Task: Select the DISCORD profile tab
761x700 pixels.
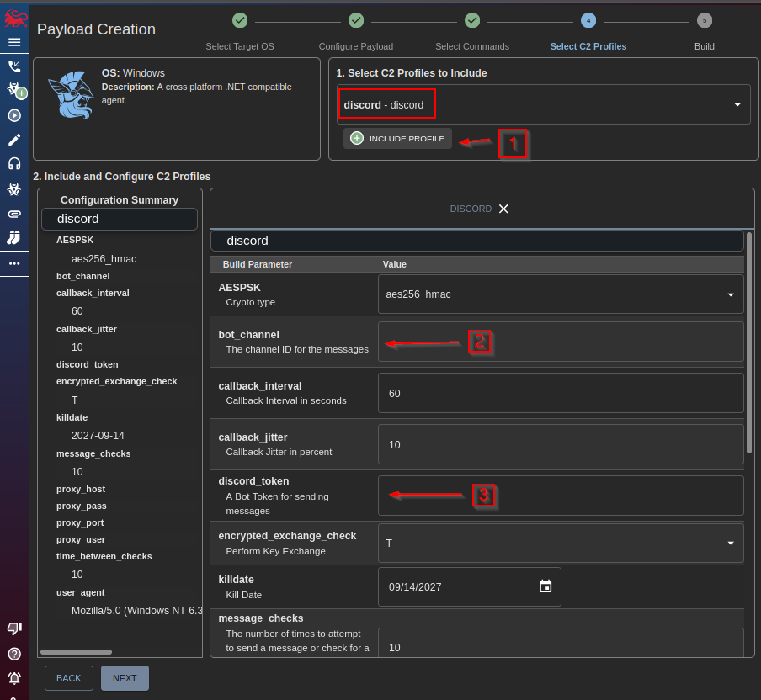Action: [471, 209]
